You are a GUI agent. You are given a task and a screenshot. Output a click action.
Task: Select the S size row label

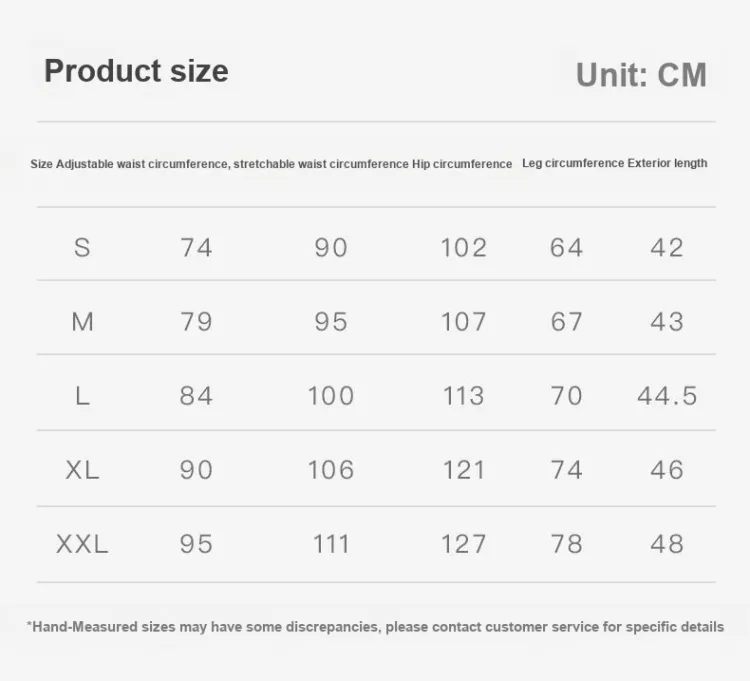point(82,248)
